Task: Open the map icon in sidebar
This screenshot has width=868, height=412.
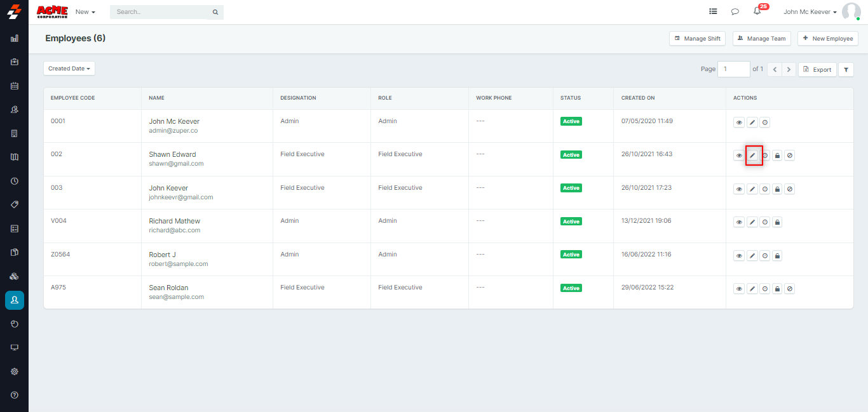Action: coord(15,157)
